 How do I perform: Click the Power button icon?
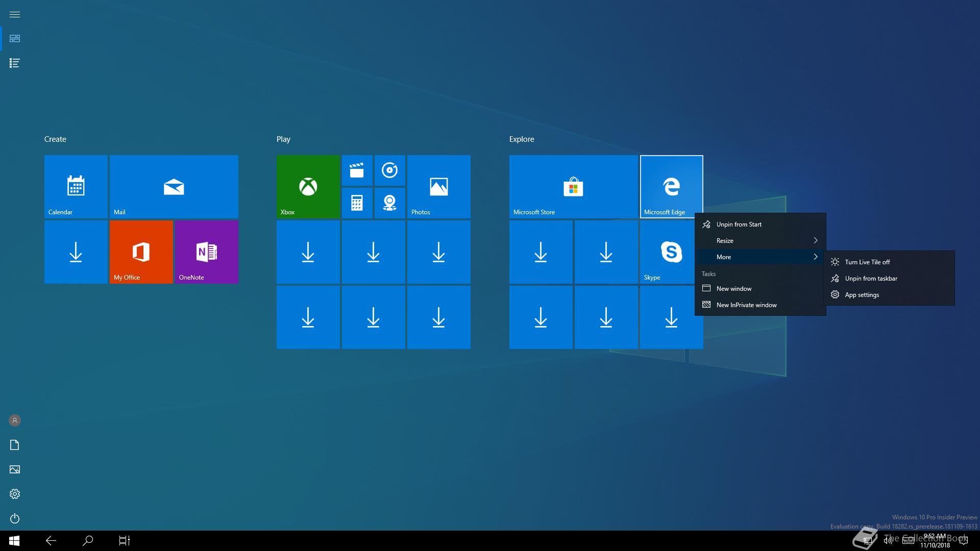[15, 518]
